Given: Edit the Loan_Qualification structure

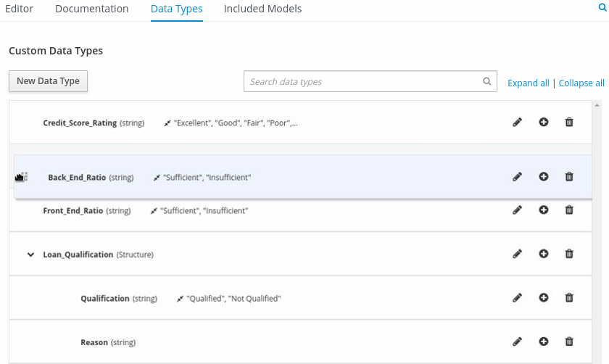Looking at the screenshot, I should (x=517, y=255).
